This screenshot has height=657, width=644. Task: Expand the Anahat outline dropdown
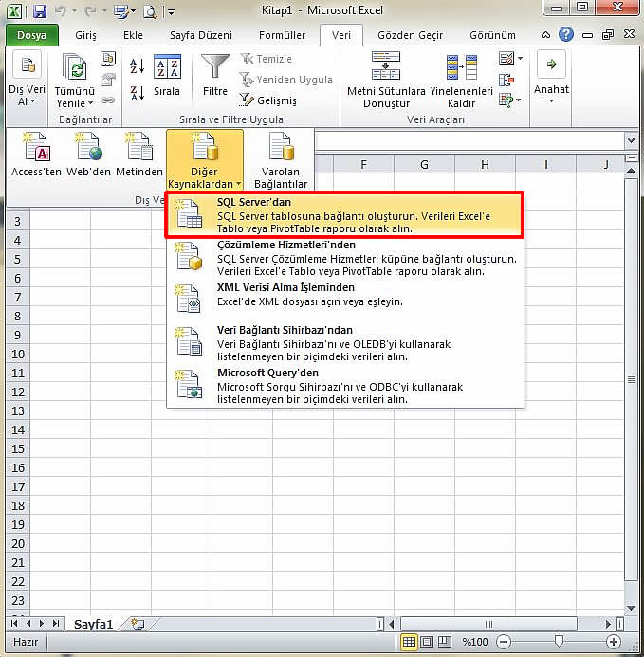551,100
